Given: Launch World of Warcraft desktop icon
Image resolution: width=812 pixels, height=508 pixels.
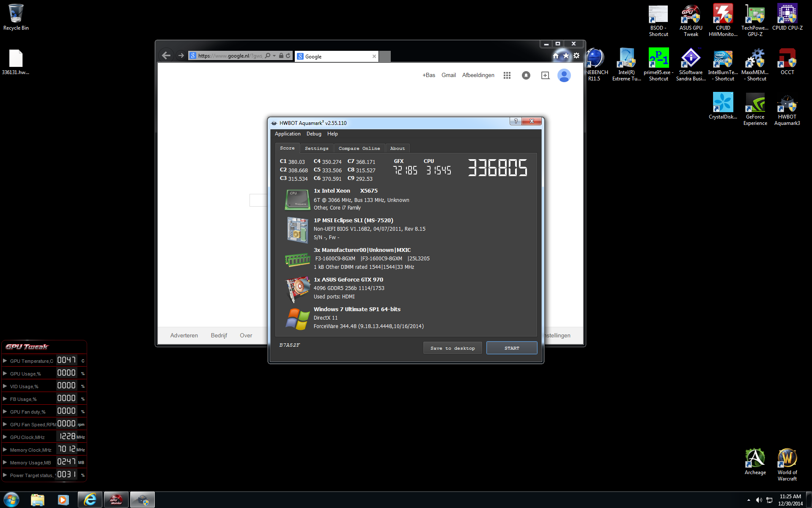Looking at the screenshot, I should point(787,465).
